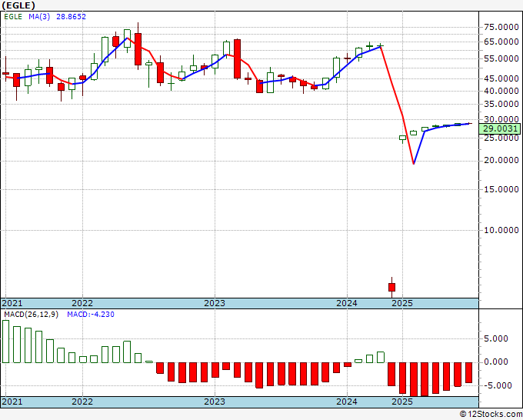Click the 5.000 MACD axis label
This screenshot has height=420, width=523.
pos(495,338)
